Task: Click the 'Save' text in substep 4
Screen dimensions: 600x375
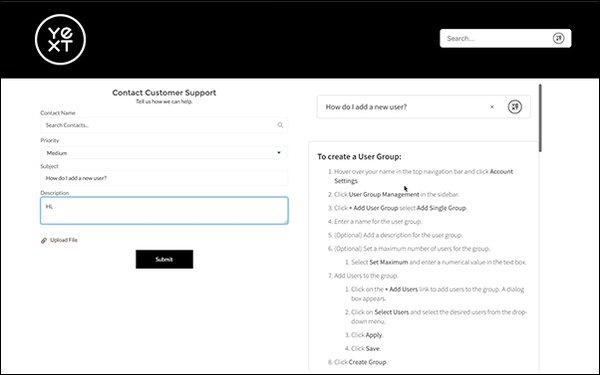Action: (x=373, y=349)
